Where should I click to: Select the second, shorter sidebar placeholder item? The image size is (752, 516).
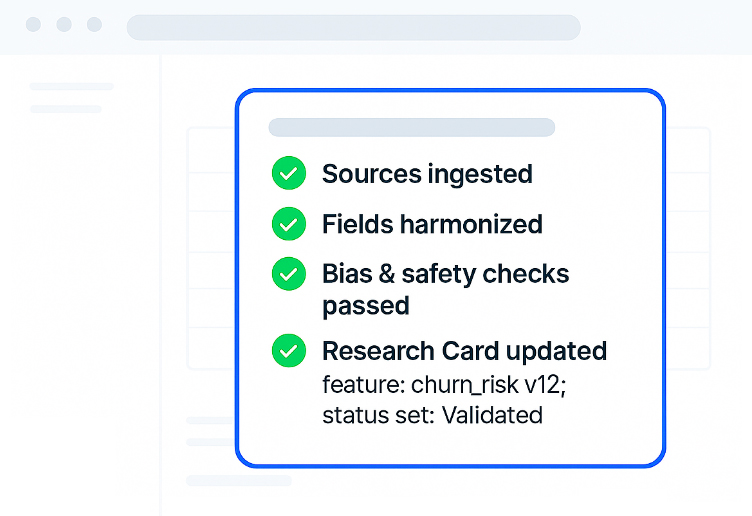[x=65, y=108]
